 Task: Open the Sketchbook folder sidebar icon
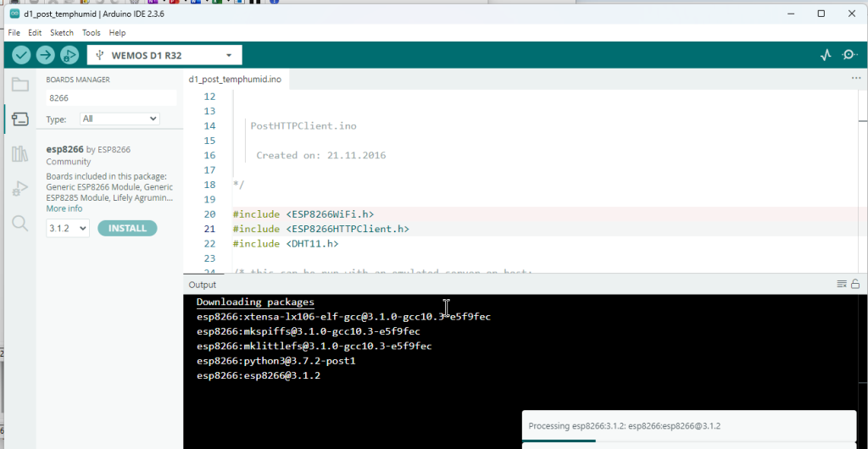pos(19,85)
